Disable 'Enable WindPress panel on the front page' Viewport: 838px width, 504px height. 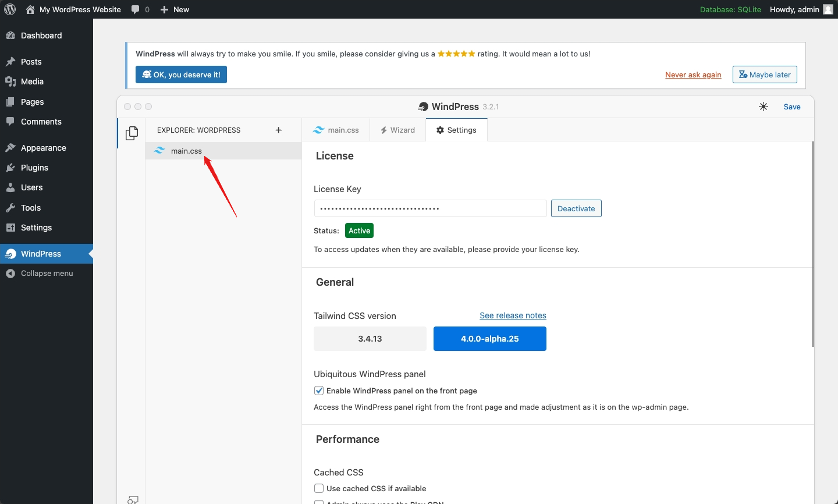(x=319, y=391)
